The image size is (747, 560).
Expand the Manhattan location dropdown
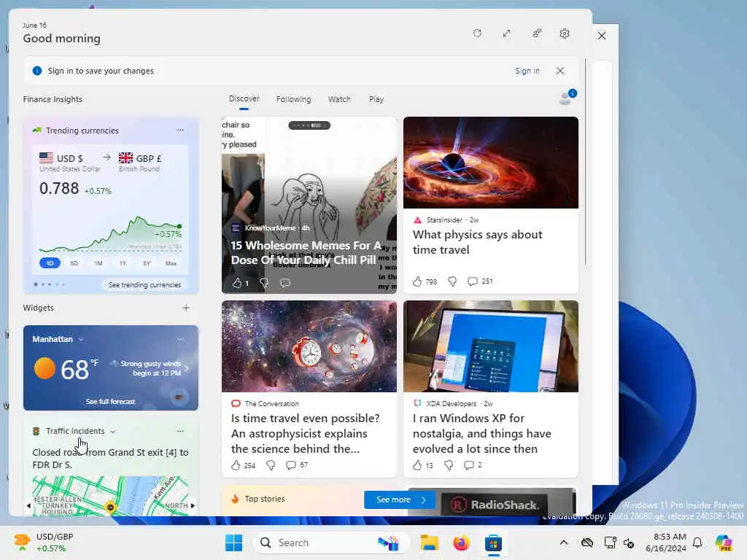pyautogui.click(x=81, y=340)
